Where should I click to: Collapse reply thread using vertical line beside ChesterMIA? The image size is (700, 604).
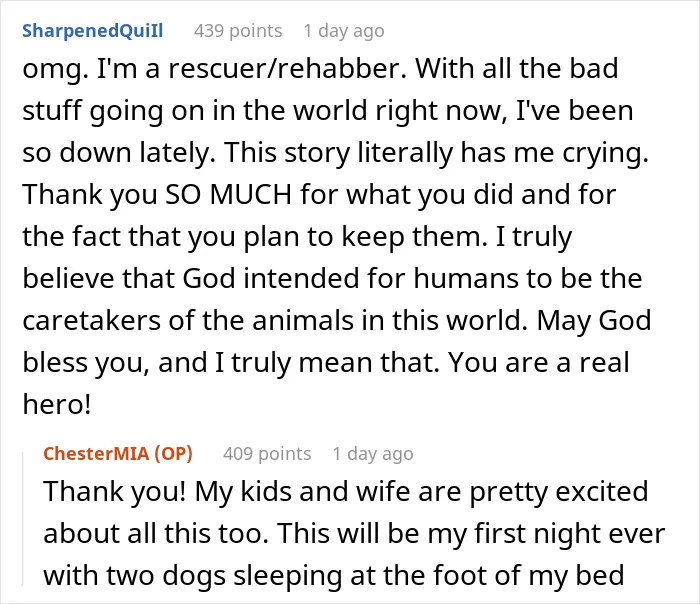[x=23, y=518]
